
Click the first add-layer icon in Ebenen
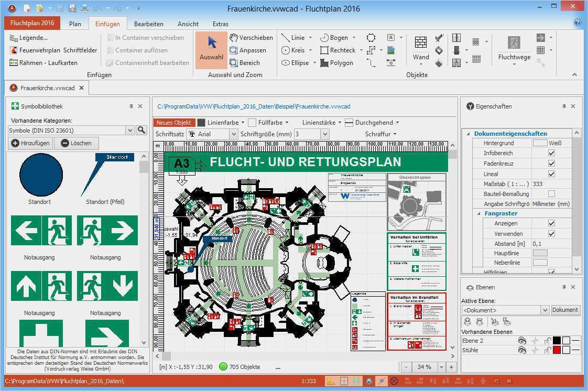(x=467, y=322)
